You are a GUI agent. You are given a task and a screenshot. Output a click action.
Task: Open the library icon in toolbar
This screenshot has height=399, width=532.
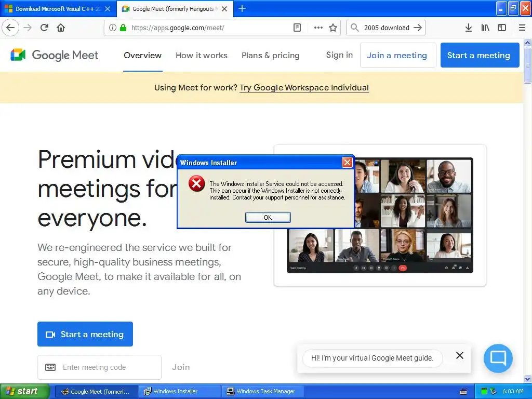[x=485, y=28]
